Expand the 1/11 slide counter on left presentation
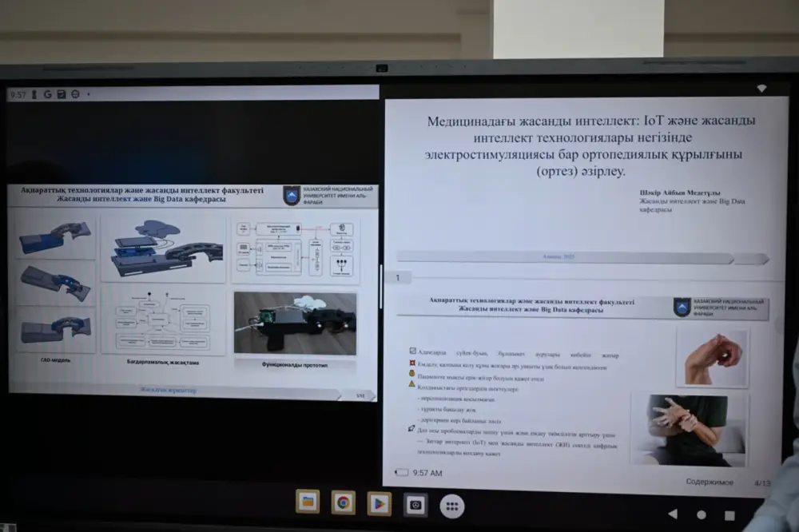 (x=361, y=394)
